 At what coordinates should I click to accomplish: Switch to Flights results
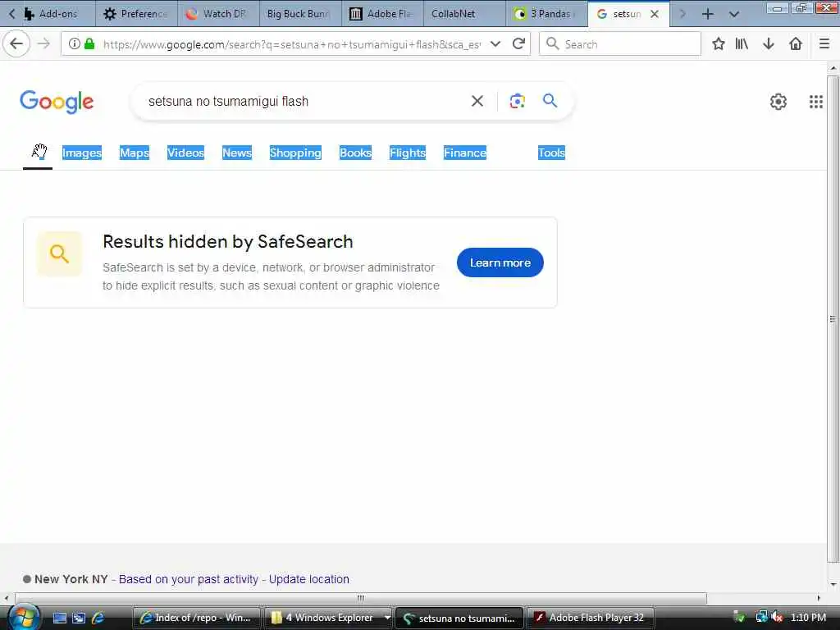(407, 153)
